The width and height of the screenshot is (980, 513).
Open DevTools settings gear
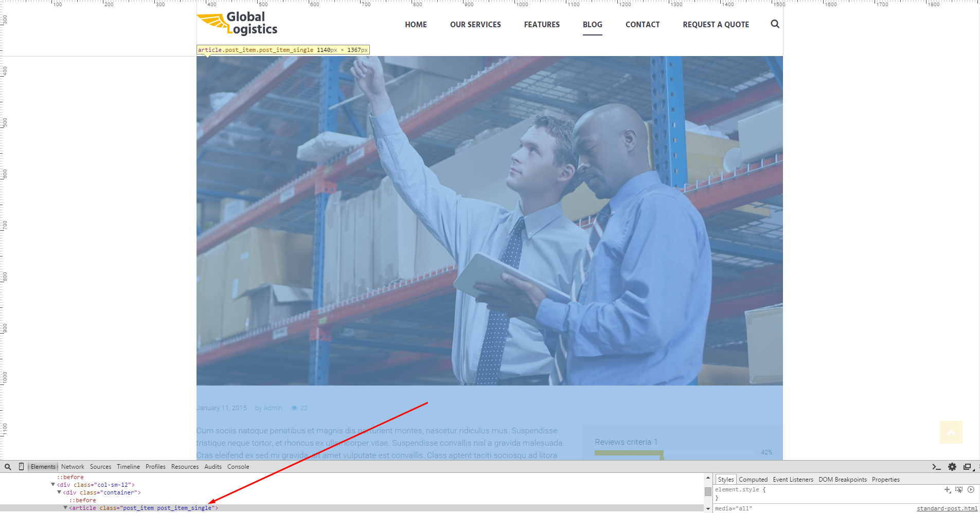pyautogui.click(x=952, y=467)
